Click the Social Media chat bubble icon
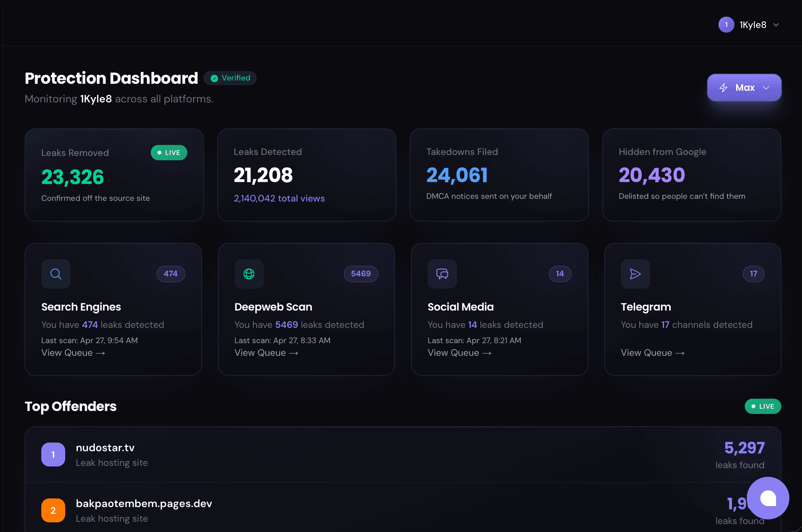Image resolution: width=802 pixels, height=532 pixels. point(442,274)
